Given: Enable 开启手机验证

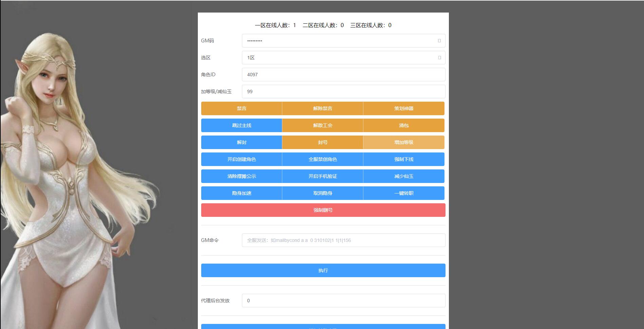Looking at the screenshot, I should point(322,176).
